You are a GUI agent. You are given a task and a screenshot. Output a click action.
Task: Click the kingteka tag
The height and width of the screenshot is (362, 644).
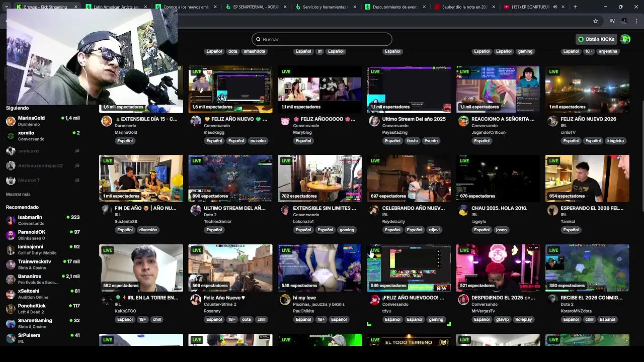pos(615,141)
